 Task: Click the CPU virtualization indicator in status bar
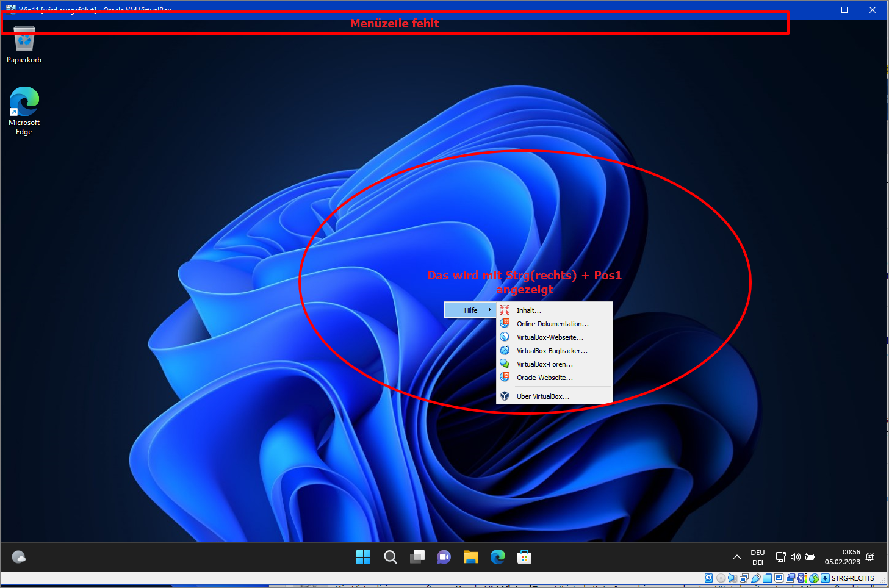coord(802,578)
